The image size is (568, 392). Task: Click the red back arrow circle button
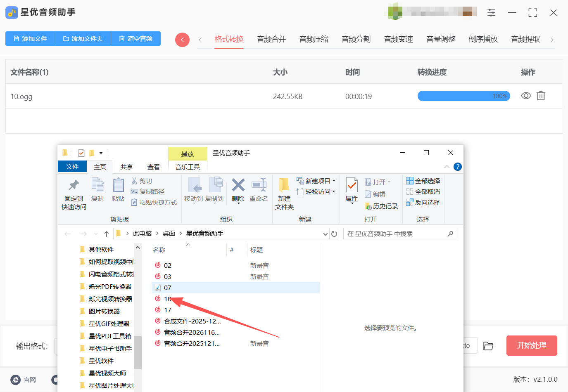[x=182, y=40]
